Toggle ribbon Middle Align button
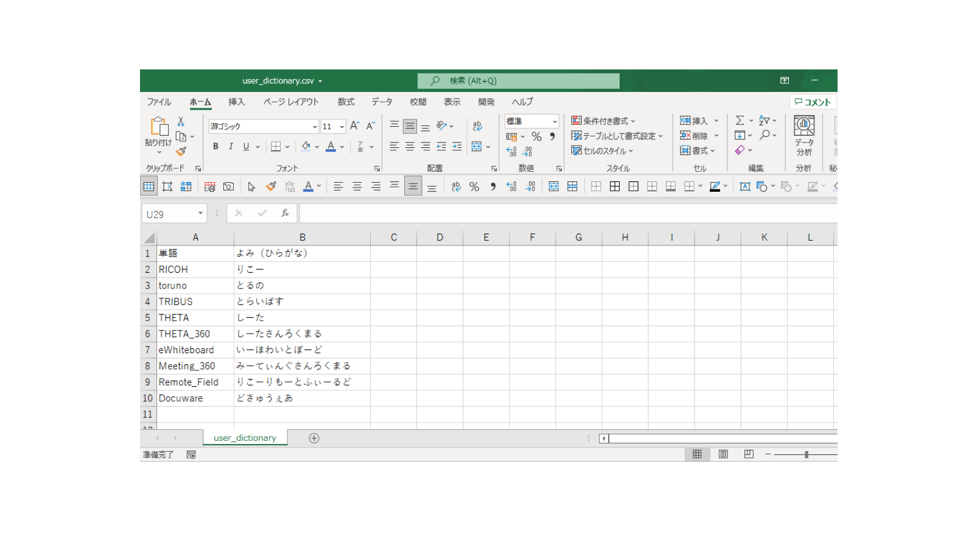Image resolution: width=980 pixels, height=542 pixels. [x=410, y=126]
